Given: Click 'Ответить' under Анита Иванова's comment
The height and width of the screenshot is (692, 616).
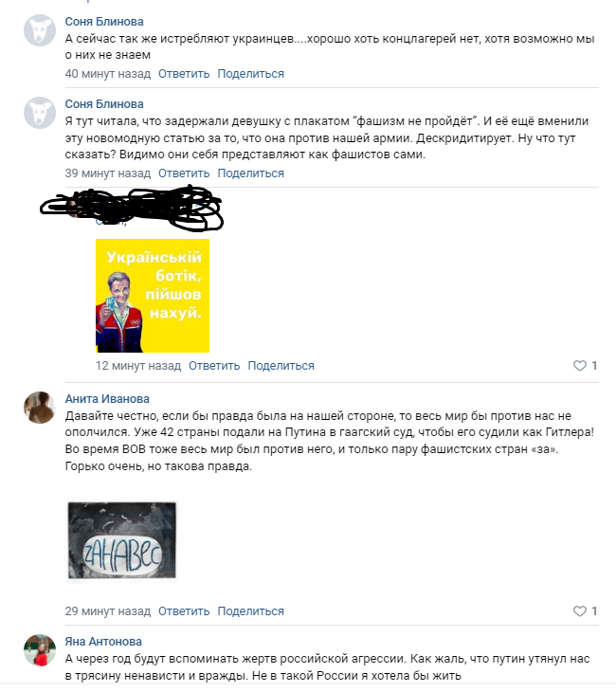Looking at the screenshot, I should pos(184,611).
